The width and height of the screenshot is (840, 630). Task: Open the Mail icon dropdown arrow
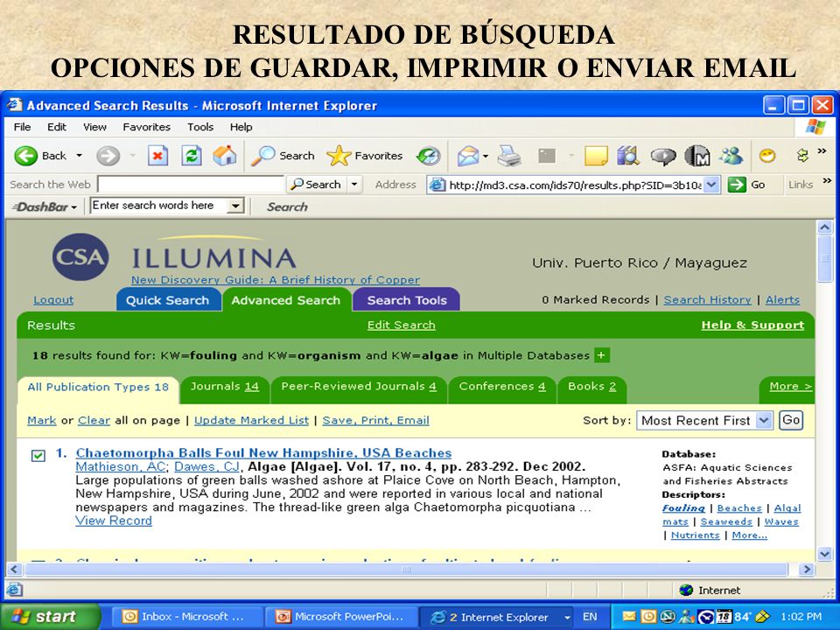pyautogui.click(x=486, y=157)
